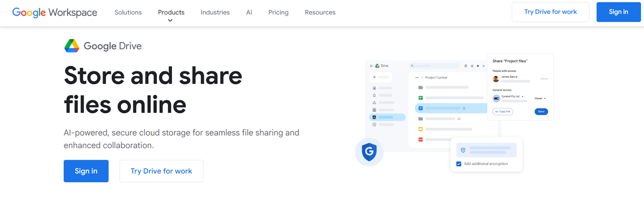Image resolution: width=644 pixels, height=221 pixels.
Task: Open the Viewer permission dropdown
Action: click(x=540, y=98)
